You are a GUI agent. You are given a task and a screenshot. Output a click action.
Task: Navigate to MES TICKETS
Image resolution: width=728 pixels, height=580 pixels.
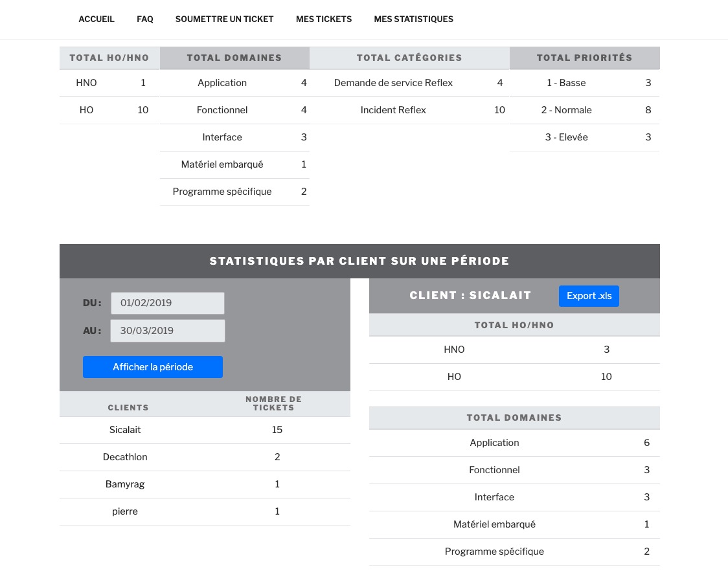coord(324,19)
